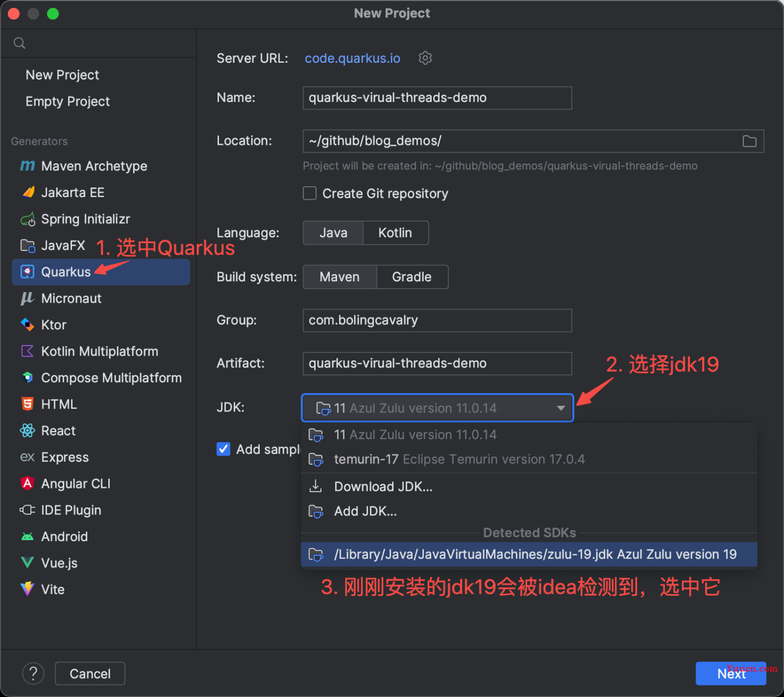Select zulu-19.jdk Azul Zulu version 19

(x=529, y=554)
